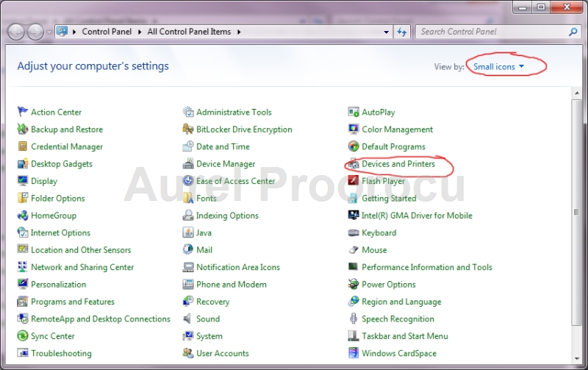Open the Recovery link
588x370 pixels.
tap(212, 302)
